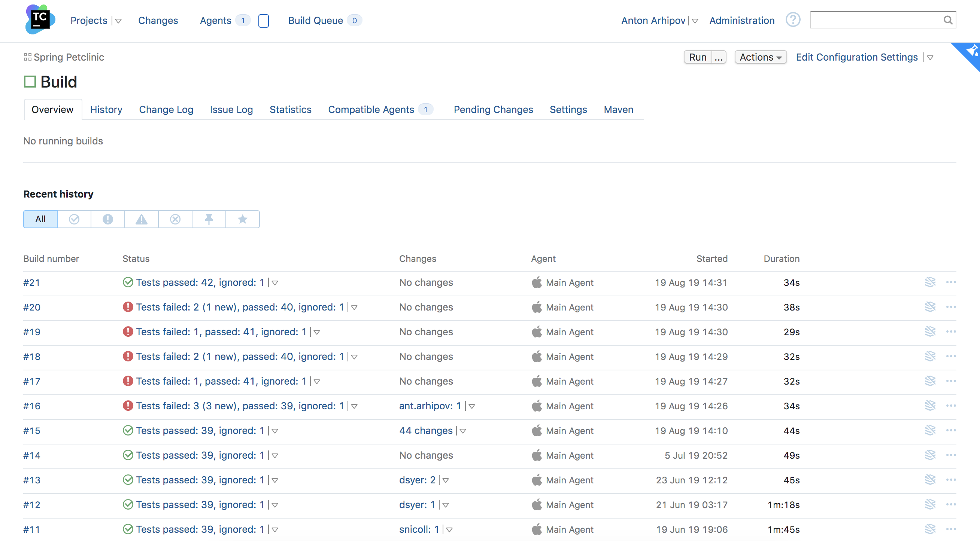Select the cancelled builds filter icon
The height and width of the screenshot is (541, 980).
tap(175, 218)
